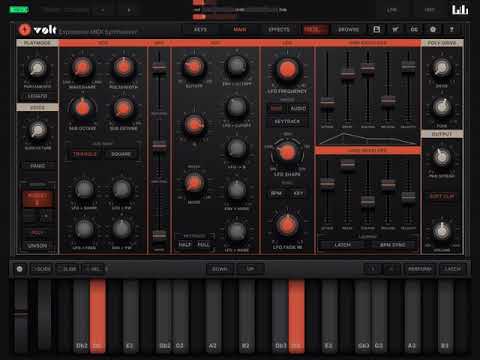Toggle the UNISON button

37,246
